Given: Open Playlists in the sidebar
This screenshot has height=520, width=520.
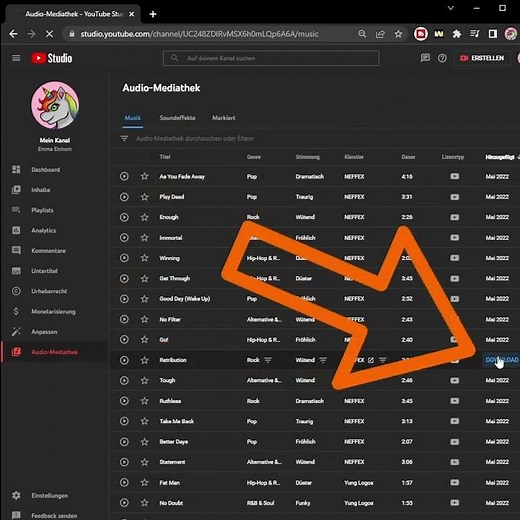Looking at the screenshot, I should (x=53, y=210).
